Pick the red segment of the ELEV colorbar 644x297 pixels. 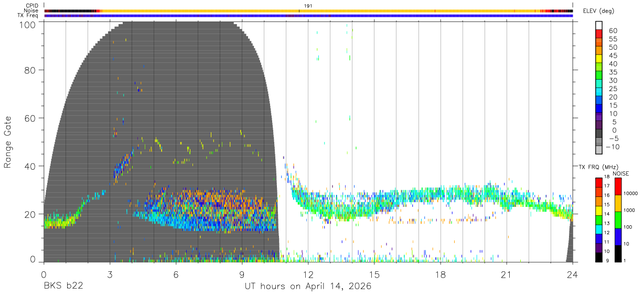tap(599, 34)
